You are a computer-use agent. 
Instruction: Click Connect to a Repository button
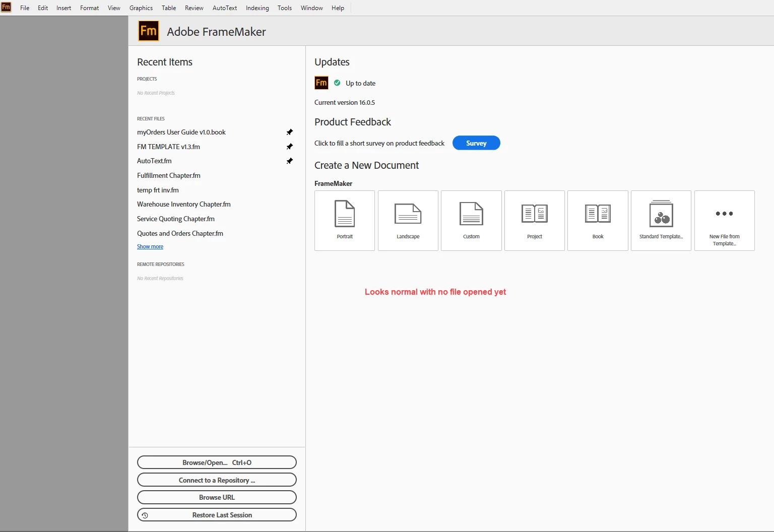217,480
